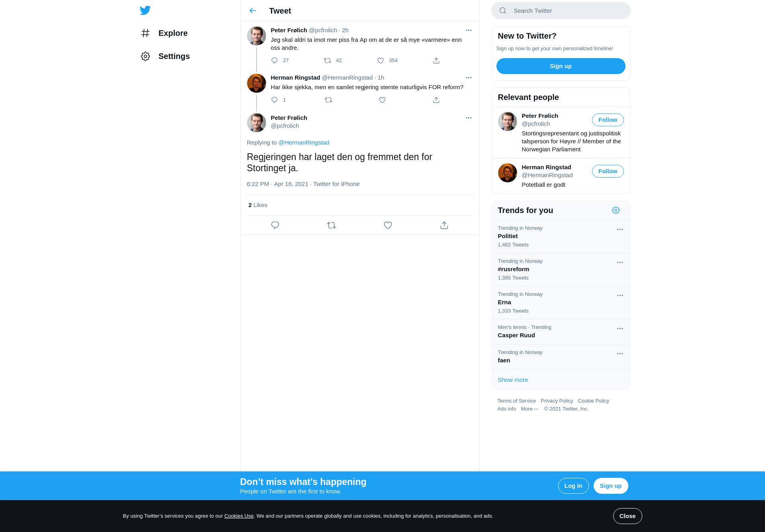The image size is (765, 532).
Task: Reply to the main tweet
Action: [x=275, y=225]
